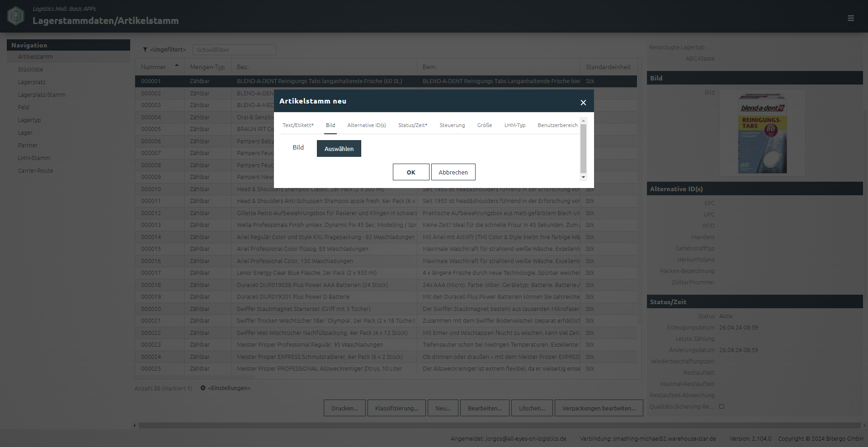The height and width of the screenshot is (447, 868).
Task: Open the hamburger menu icon
Action: [x=850, y=18]
